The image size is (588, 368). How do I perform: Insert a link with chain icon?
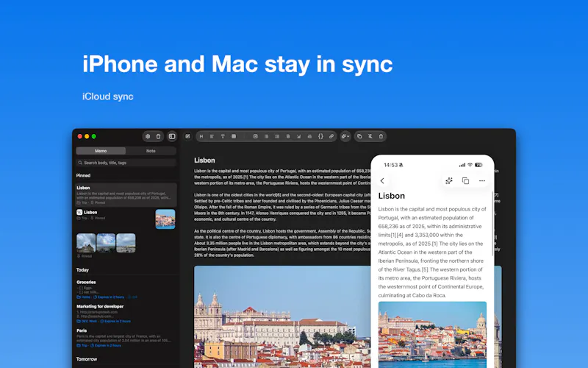(x=331, y=136)
